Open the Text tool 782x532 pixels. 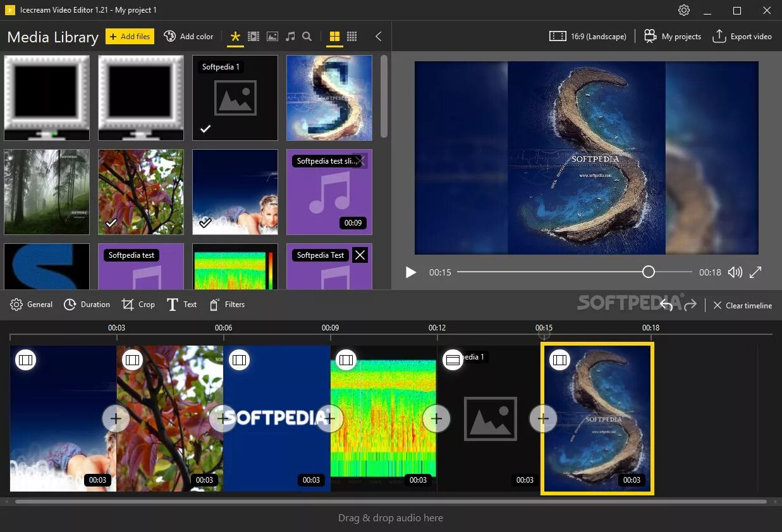pyautogui.click(x=182, y=305)
